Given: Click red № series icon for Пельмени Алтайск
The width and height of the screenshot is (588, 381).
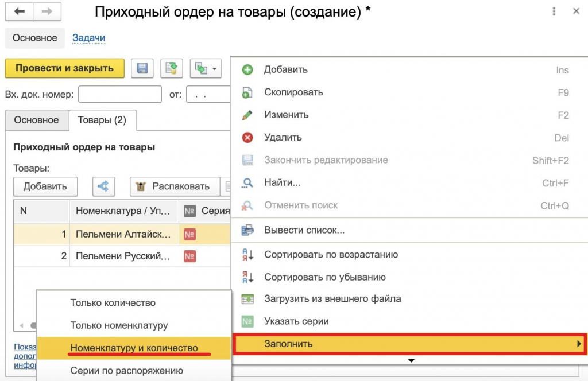Looking at the screenshot, I should coord(189,235).
